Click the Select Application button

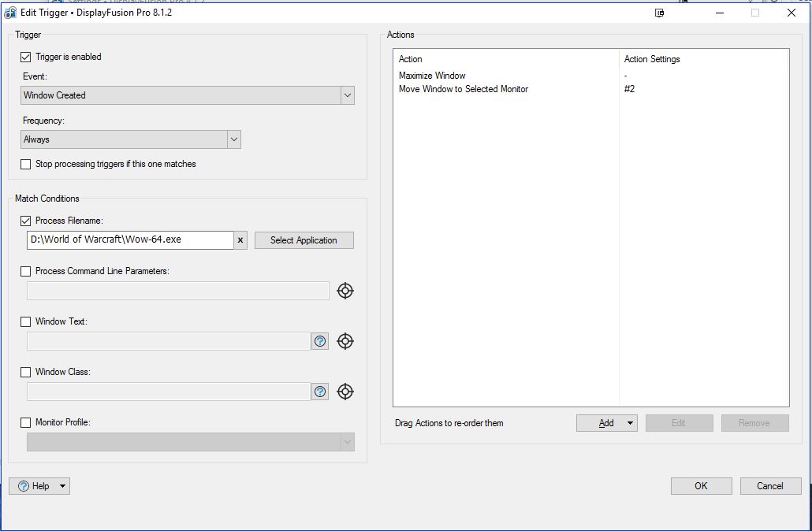[304, 240]
